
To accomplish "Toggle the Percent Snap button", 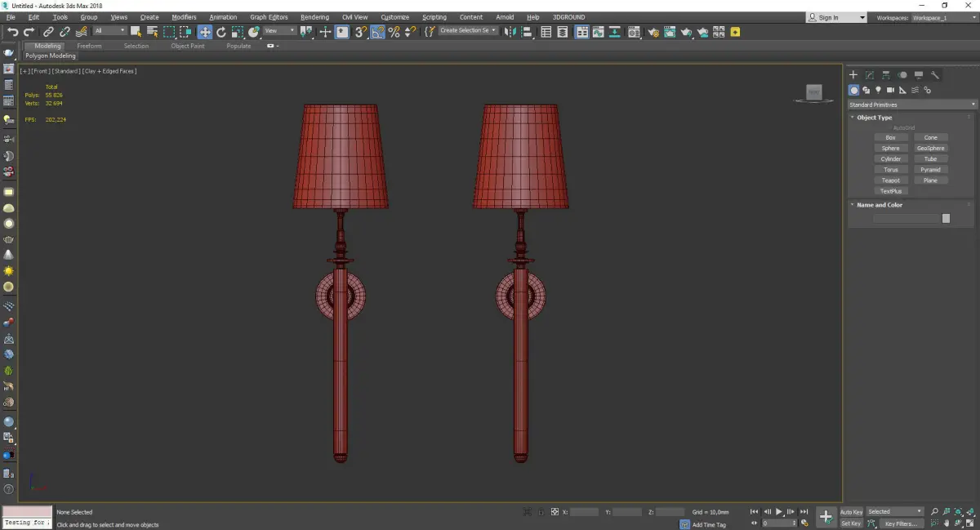I will point(394,32).
